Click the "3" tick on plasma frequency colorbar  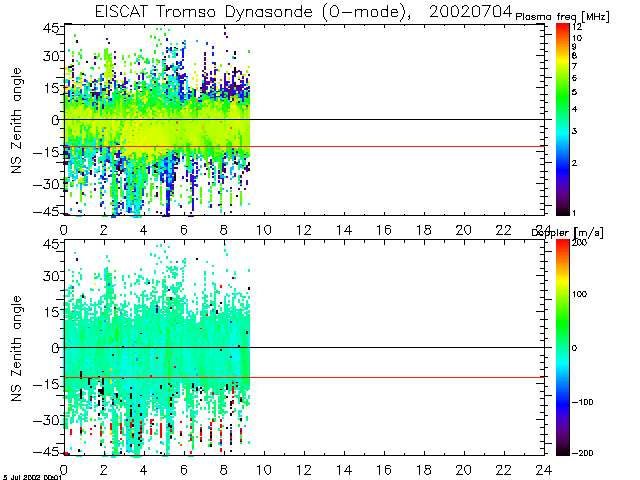[574, 131]
